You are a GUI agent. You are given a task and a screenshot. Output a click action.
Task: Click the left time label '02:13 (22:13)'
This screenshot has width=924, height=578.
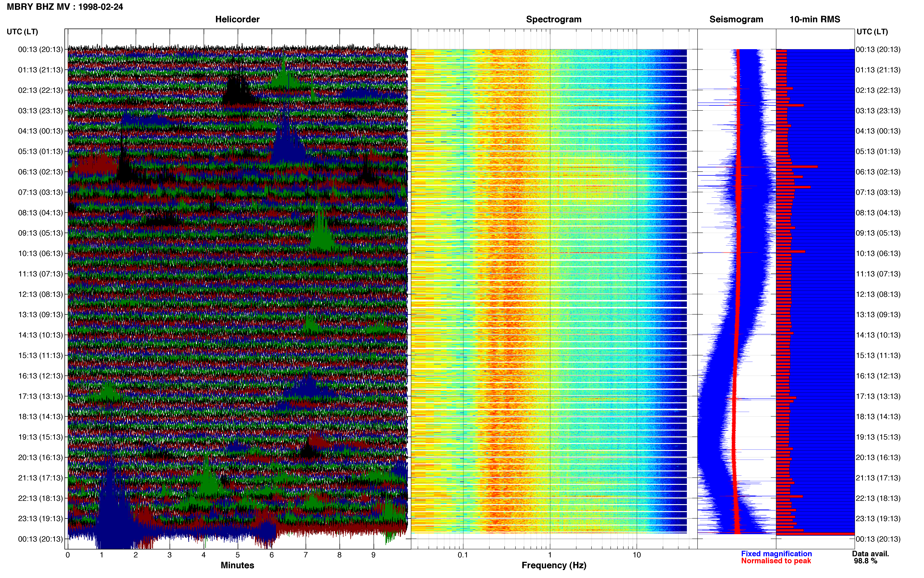(x=41, y=90)
